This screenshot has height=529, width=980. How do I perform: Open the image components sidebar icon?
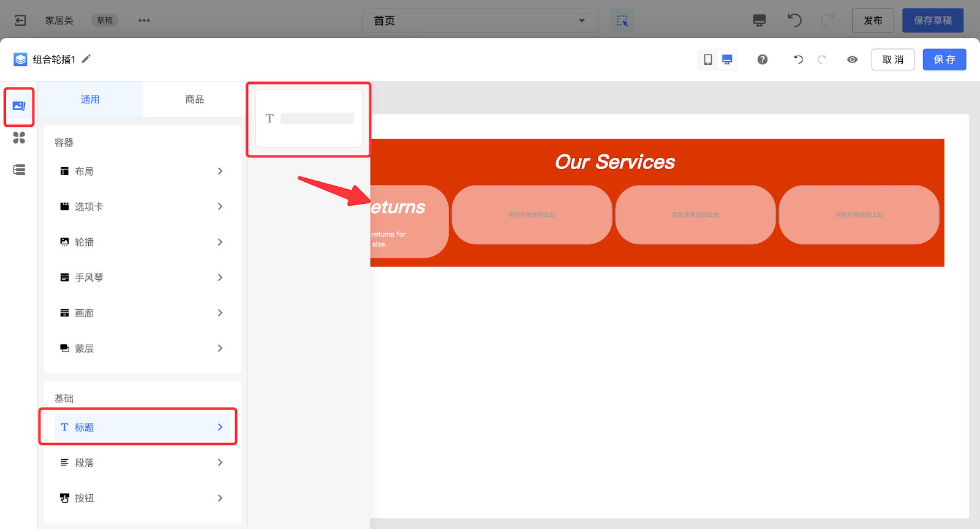[19, 106]
